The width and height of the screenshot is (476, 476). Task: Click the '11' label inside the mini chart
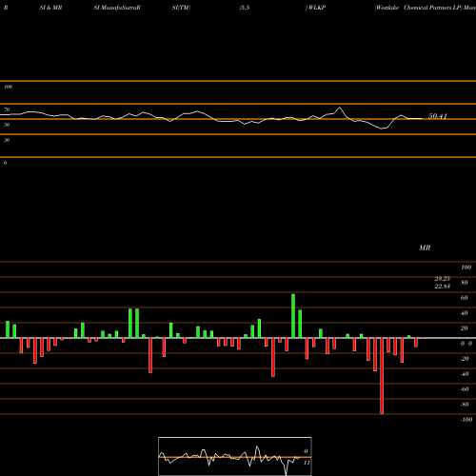pyautogui.click(x=307, y=463)
